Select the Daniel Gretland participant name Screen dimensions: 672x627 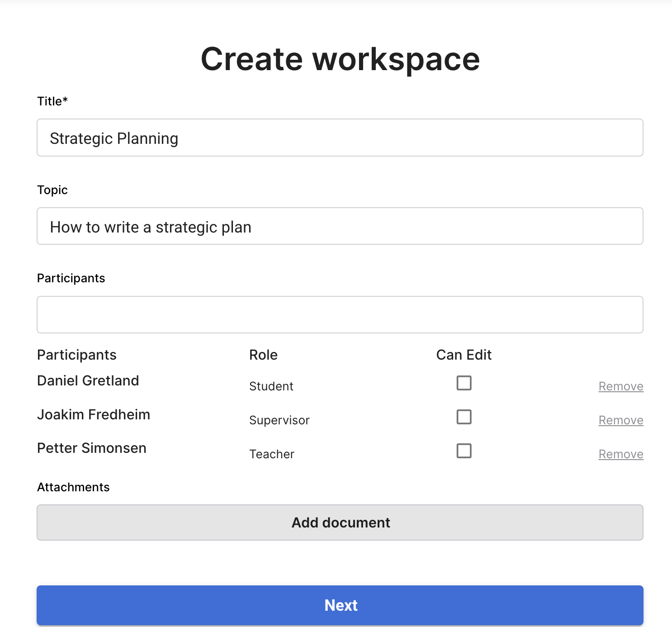(x=88, y=381)
